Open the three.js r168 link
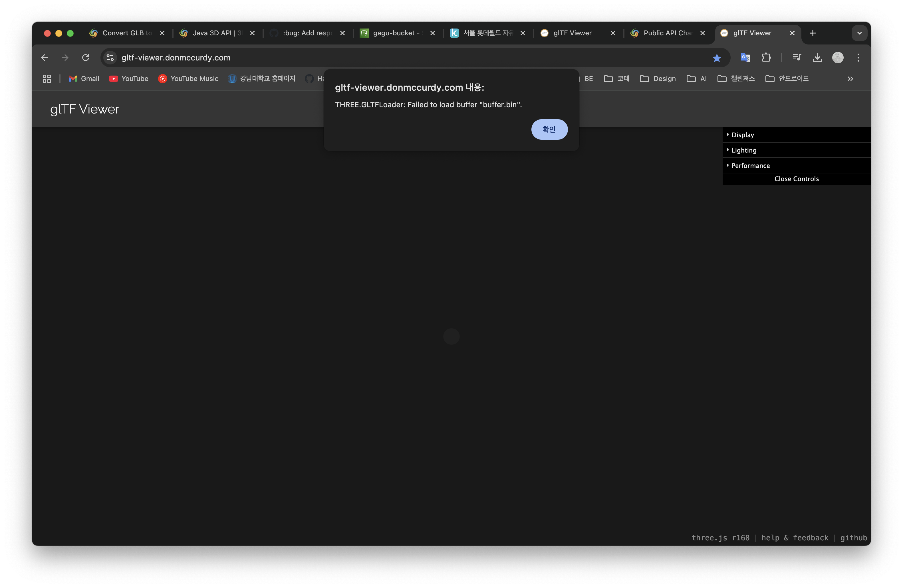Screen dimensions: 903x588 [721, 538]
